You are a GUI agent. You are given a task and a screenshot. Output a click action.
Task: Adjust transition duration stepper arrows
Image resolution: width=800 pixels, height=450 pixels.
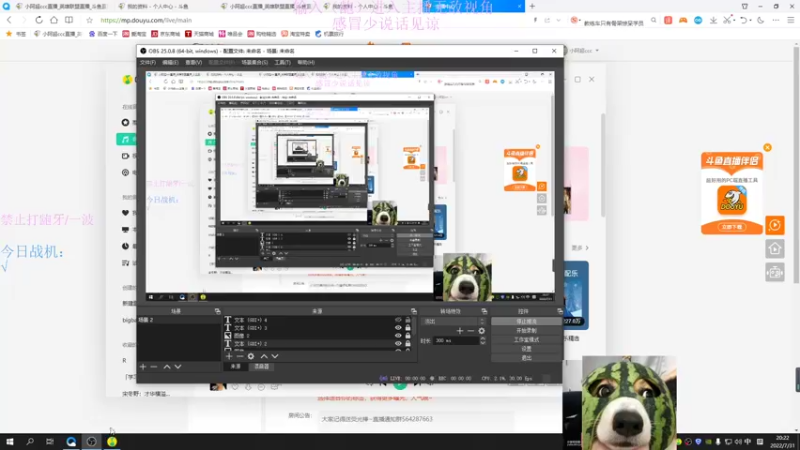coord(483,340)
